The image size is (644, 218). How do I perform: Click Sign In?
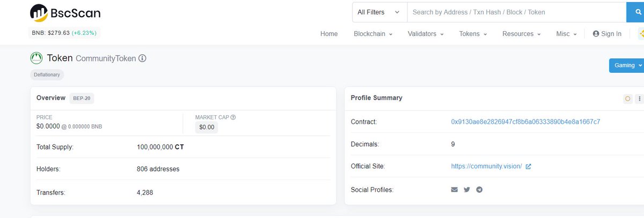pos(607,34)
